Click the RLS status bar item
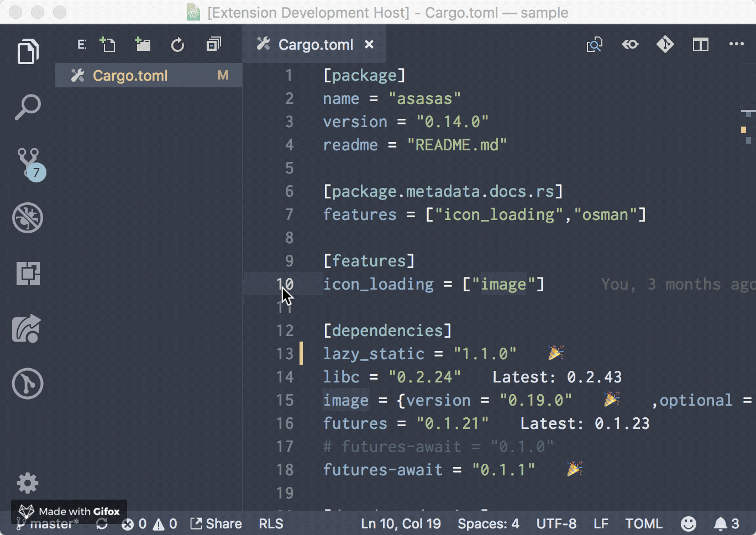The width and height of the screenshot is (756, 535). (271, 523)
